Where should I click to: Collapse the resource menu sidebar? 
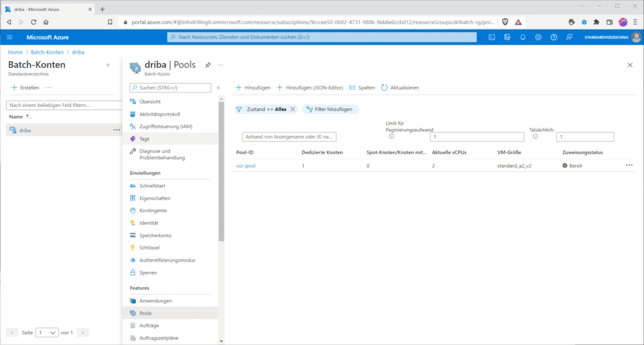[218, 88]
